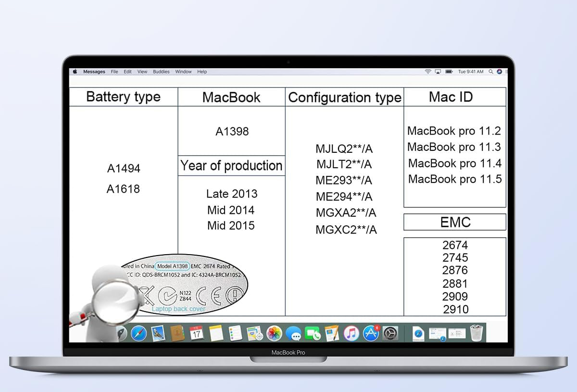The height and width of the screenshot is (392, 577).
Task: Open Safari from the dock
Action: pos(138,333)
